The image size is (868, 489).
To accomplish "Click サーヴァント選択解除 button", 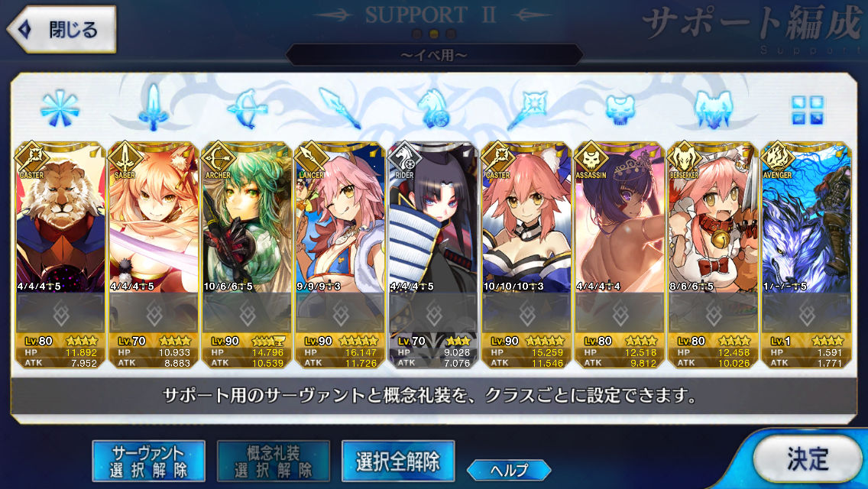I will pyautogui.click(x=148, y=461).
